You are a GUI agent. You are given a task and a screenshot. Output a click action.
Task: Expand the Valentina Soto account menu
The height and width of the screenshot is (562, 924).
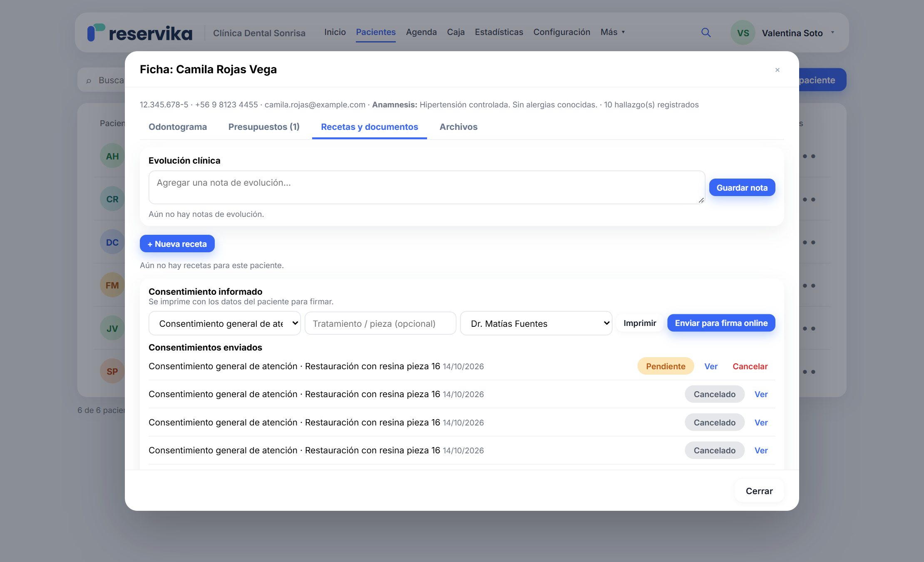(x=798, y=33)
